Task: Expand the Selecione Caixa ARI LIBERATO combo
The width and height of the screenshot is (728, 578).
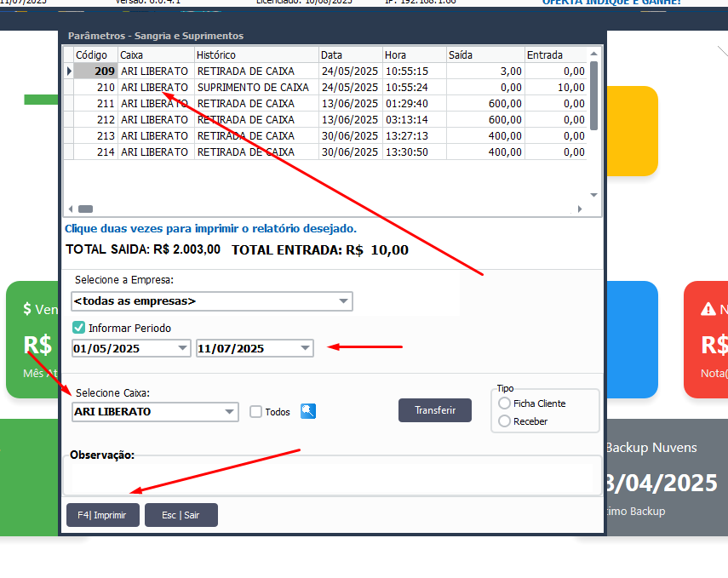Action: (229, 412)
